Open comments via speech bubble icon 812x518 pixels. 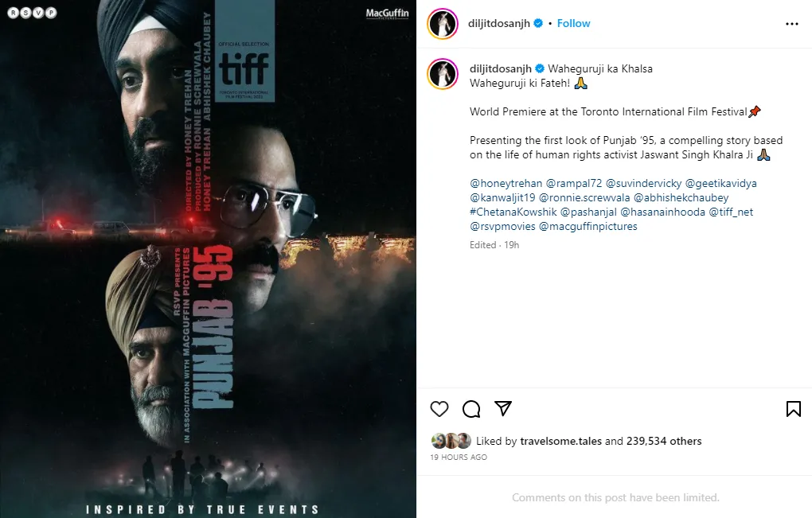471,409
